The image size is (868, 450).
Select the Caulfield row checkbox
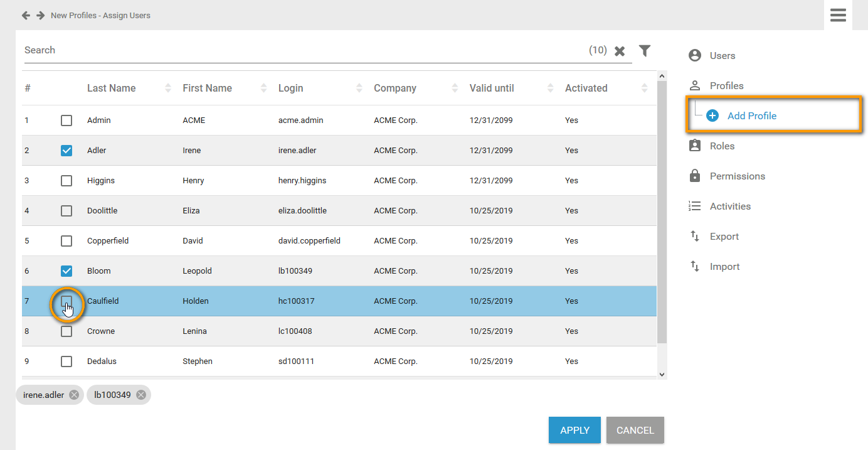coord(66,301)
